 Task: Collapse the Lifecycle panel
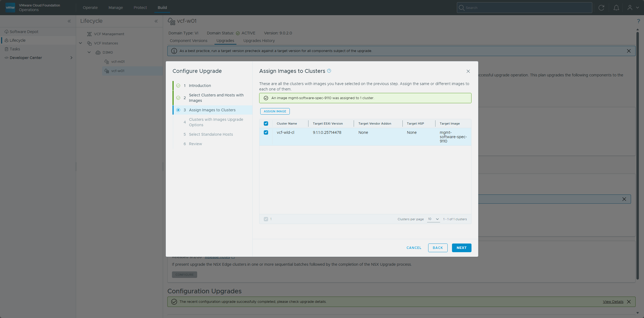pyautogui.click(x=156, y=21)
